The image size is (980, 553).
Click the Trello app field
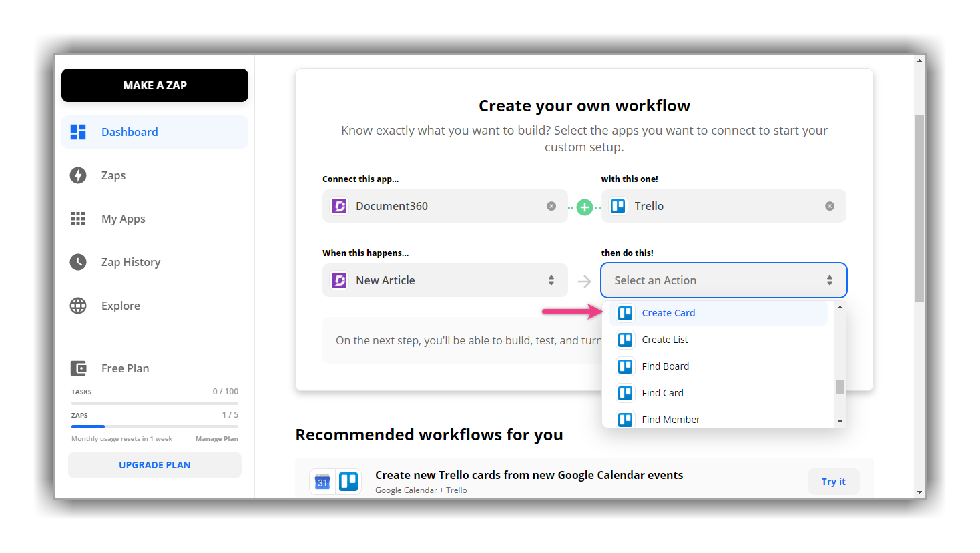click(x=724, y=206)
